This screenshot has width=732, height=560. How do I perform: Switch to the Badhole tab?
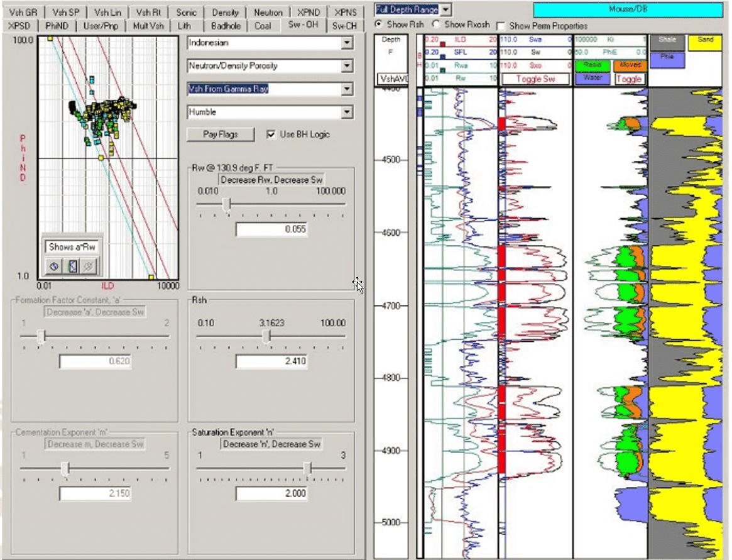pos(225,26)
